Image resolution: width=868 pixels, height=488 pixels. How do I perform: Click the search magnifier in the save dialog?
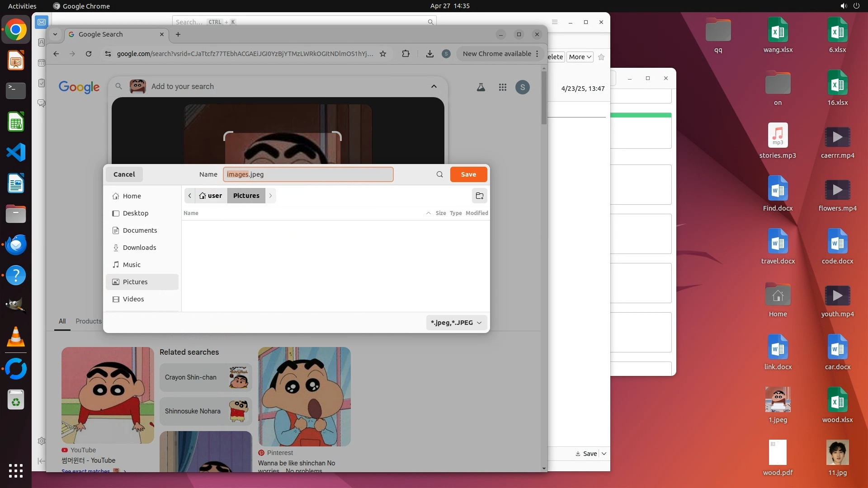(439, 174)
